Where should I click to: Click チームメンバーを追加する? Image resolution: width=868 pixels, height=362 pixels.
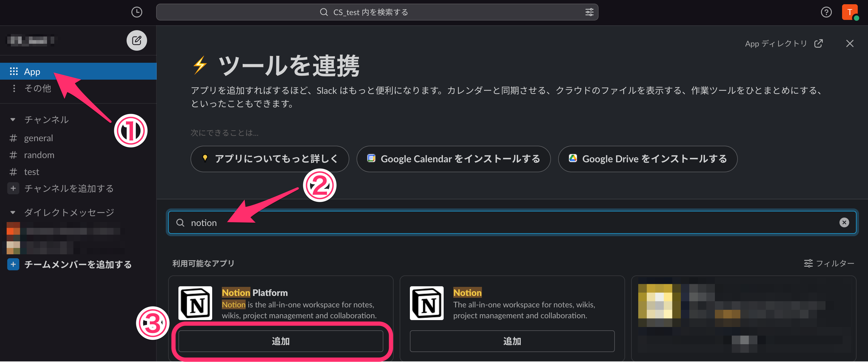tap(78, 264)
